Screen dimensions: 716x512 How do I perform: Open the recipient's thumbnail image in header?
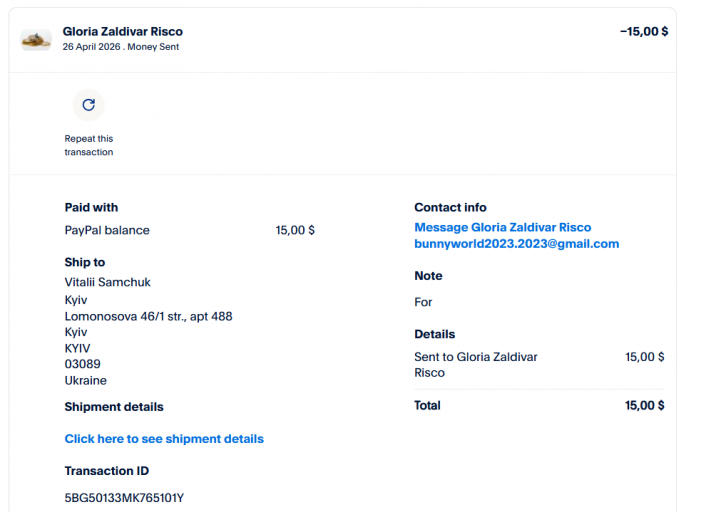[36, 40]
